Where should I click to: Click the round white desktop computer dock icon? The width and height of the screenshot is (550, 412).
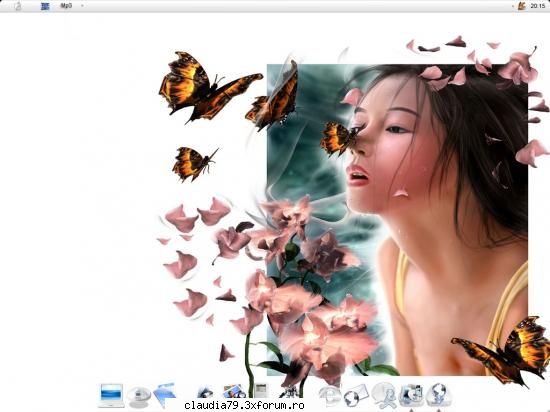(x=139, y=397)
